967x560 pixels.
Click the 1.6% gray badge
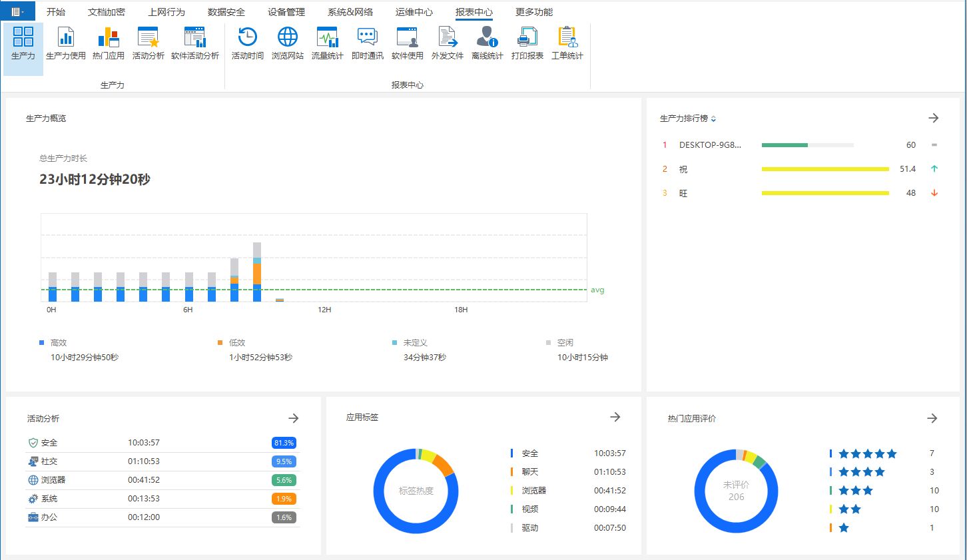point(284,517)
